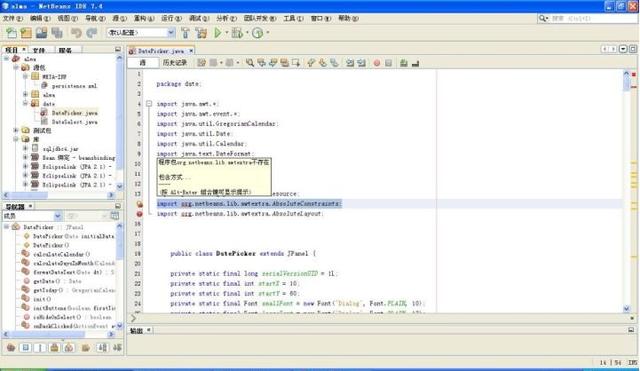Click error marker beside AbsoluteLayout import
Screen dimensions: 640x371
pos(139,214)
